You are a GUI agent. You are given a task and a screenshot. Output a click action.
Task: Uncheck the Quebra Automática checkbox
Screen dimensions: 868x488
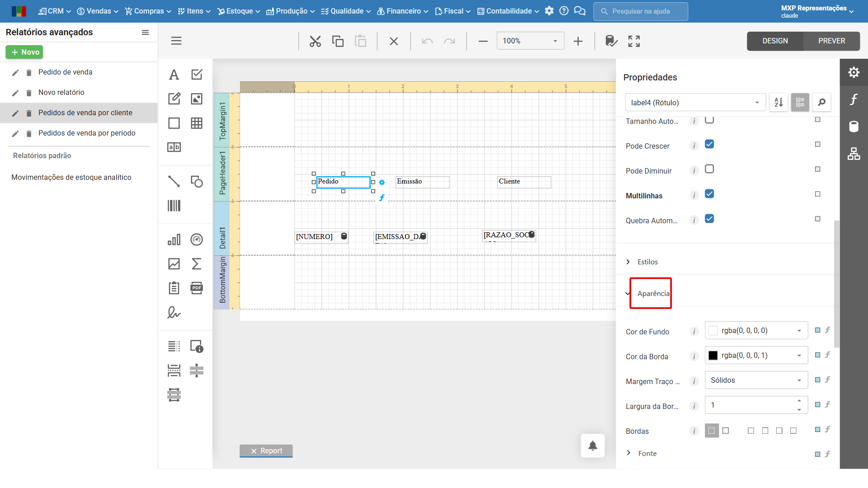click(709, 219)
